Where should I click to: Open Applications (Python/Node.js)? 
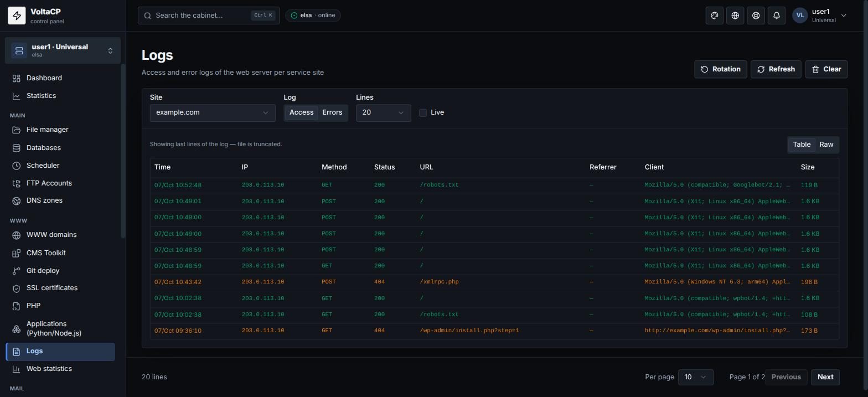60,328
